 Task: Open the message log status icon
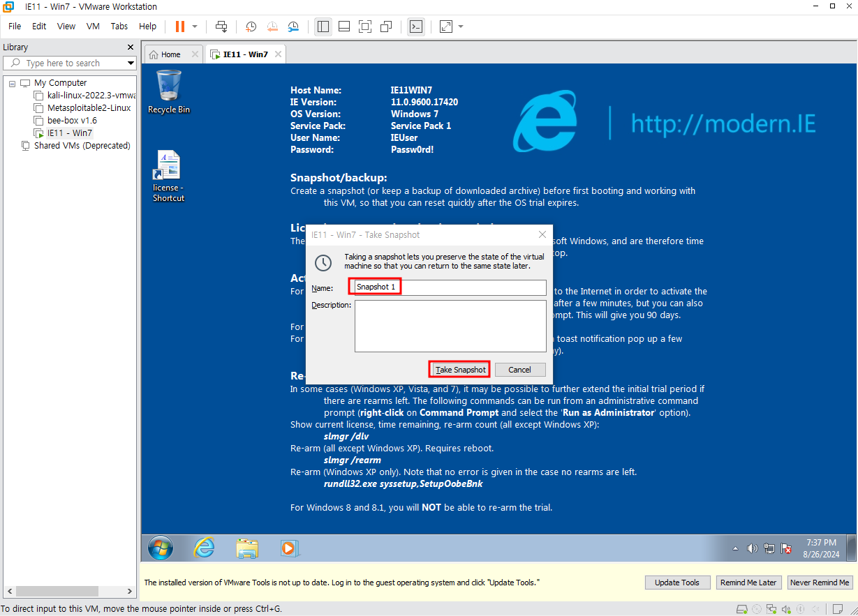point(838,609)
